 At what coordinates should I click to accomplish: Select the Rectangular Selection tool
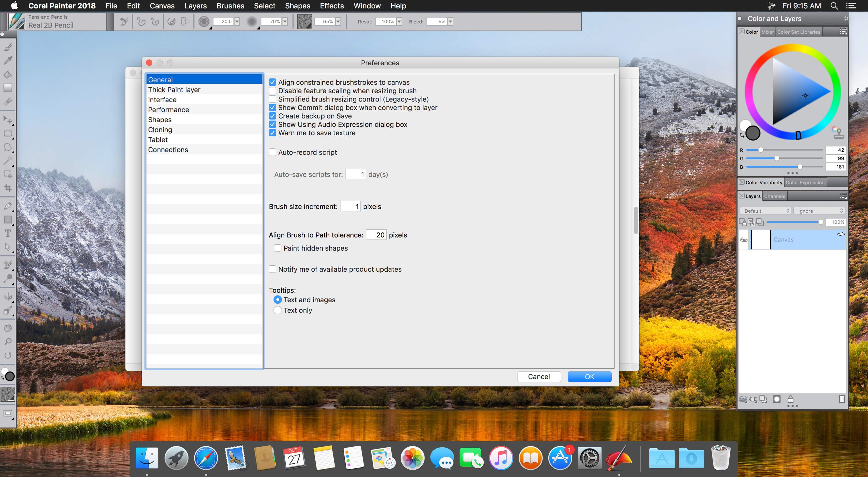(8, 134)
